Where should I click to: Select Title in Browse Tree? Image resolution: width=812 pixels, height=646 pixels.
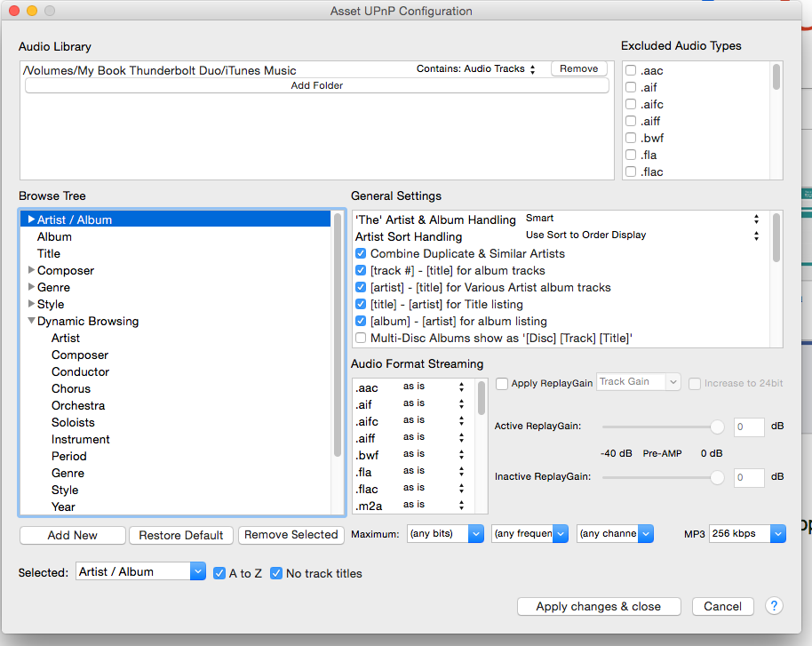pyautogui.click(x=49, y=253)
